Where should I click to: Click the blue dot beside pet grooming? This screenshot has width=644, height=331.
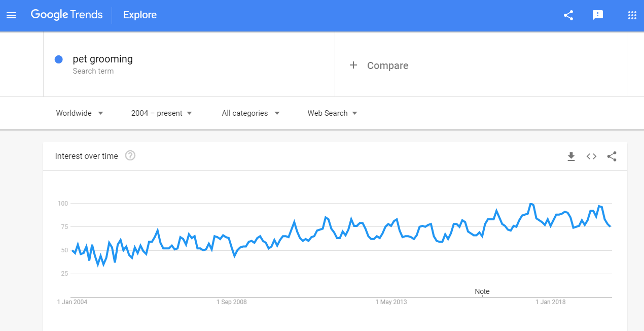[x=59, y=59]
